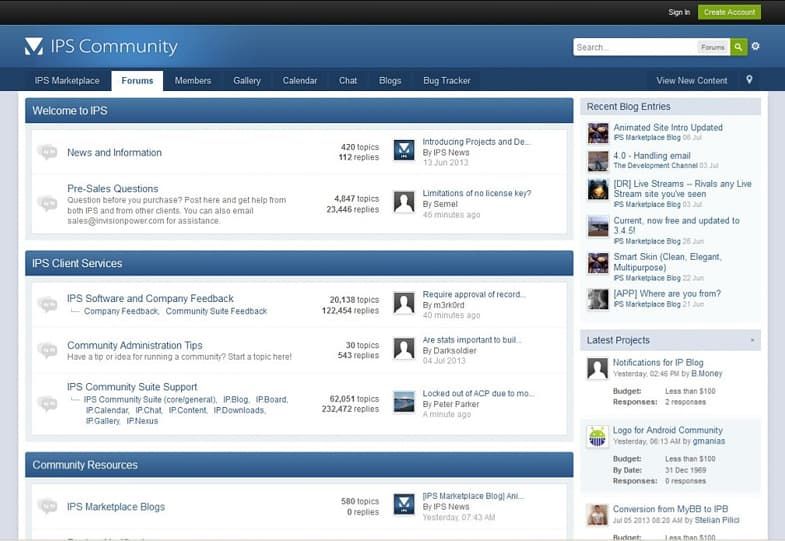
Task: Open IPS Community Suite Support forum
Action: [x=132, y=387]
